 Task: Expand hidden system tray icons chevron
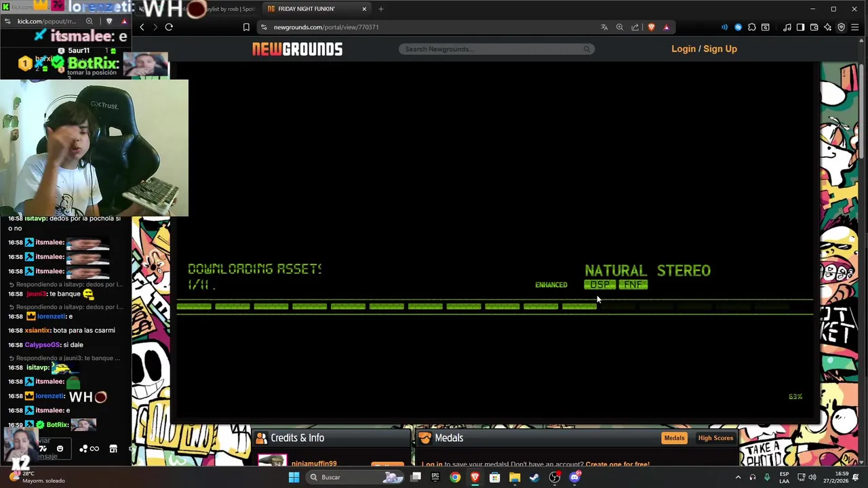pyautogui.click(x=738, y=477)
